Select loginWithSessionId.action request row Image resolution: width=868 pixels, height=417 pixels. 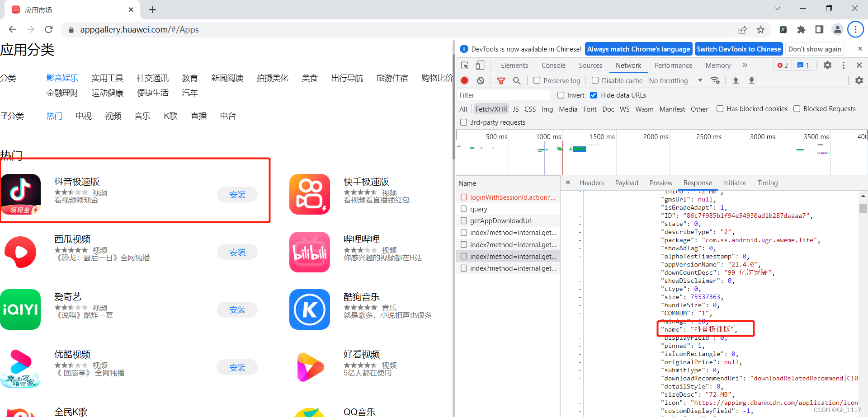click(x=508, y=197)
